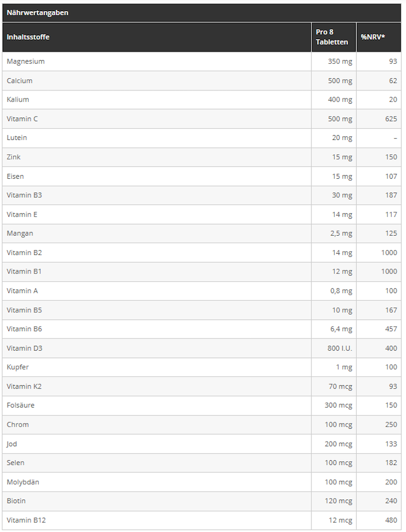Select the Molybdän row label
The width and height of the screenshot is (406, 532).
23,482
